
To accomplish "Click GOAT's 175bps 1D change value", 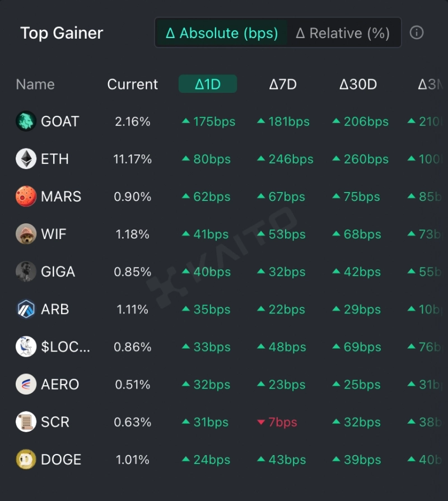I will [x=214, y=121].
